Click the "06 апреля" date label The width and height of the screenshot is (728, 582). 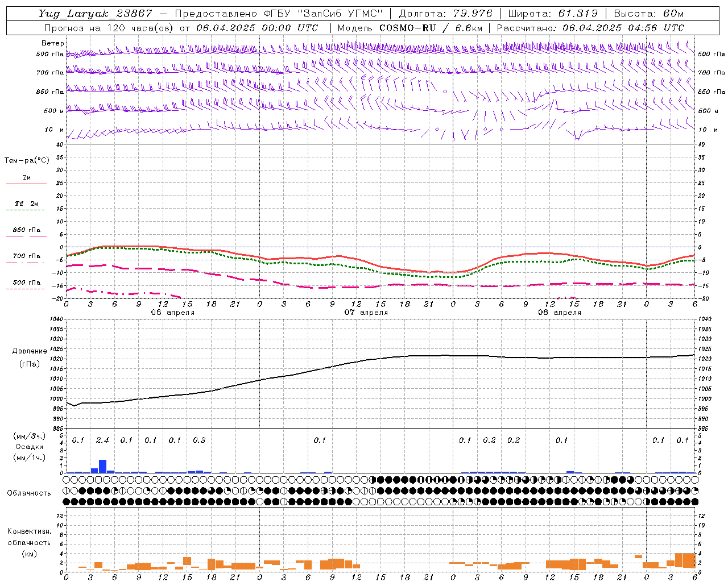coord(173,313)
